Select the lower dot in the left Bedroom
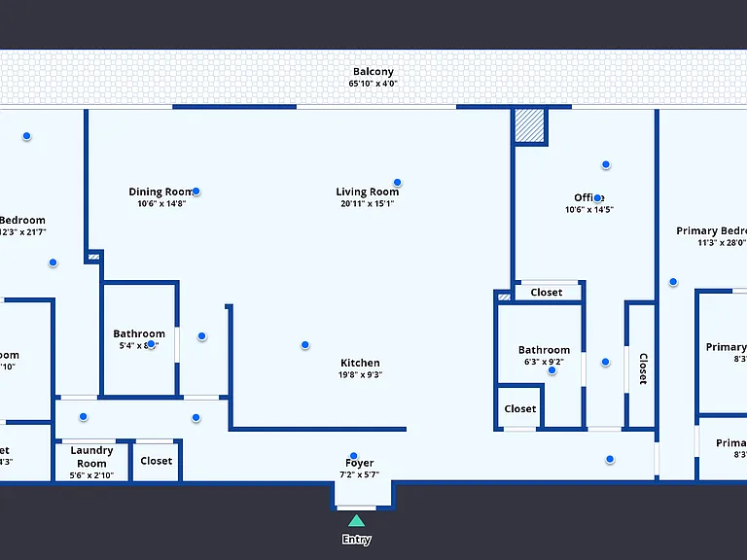The height and width of the screenshot is (560, 747). pos(53,262)
